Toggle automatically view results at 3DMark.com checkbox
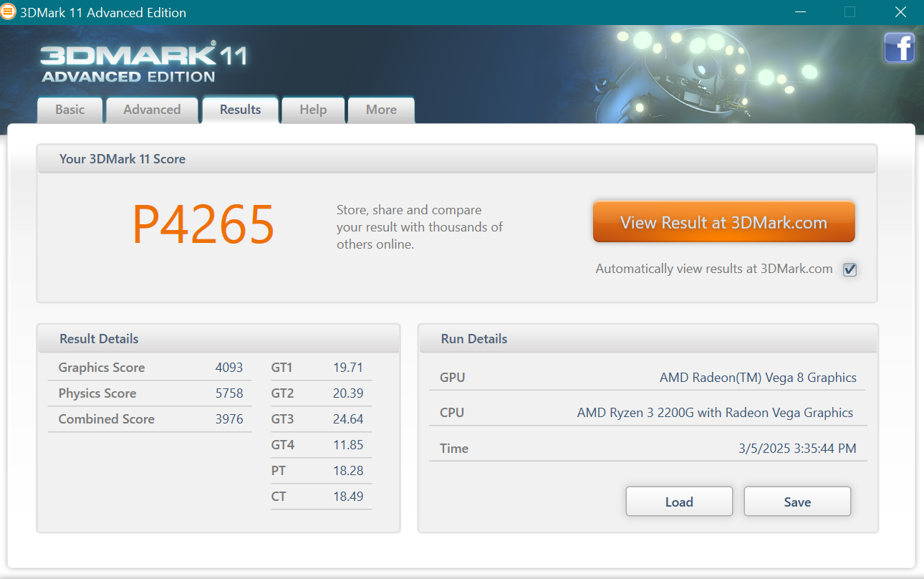 click(850, 269)
